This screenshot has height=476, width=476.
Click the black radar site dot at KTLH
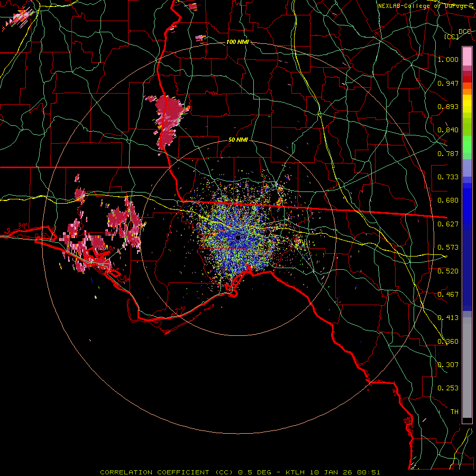pyautogui.click(x=238, y=237)
